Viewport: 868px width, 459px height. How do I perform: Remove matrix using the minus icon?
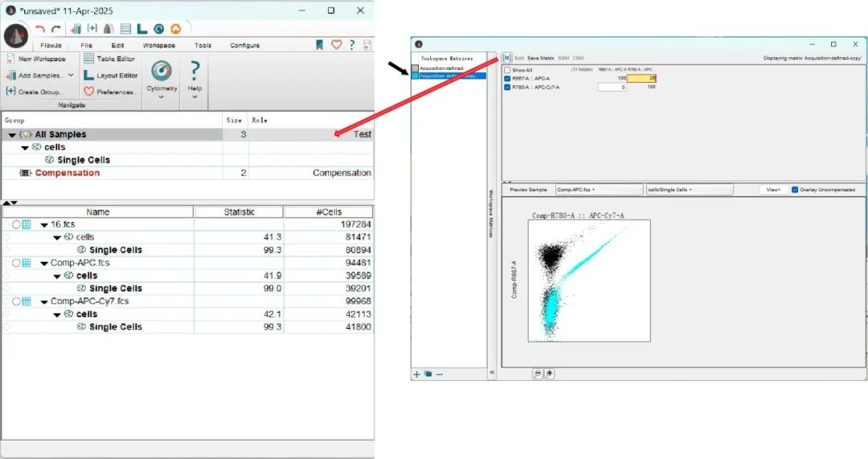click(440, 374)
